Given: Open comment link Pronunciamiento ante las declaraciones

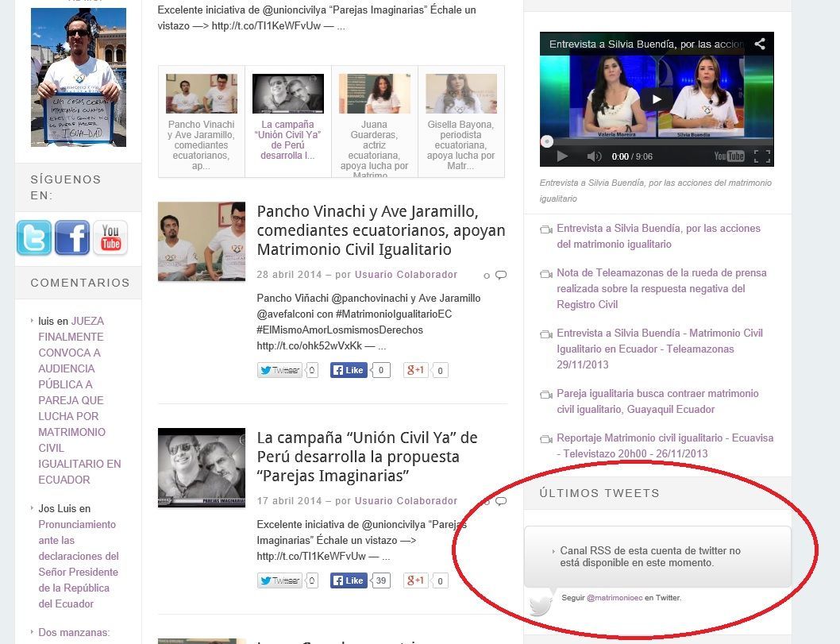Looking at the screenshot, I should [x=79, y=564].
